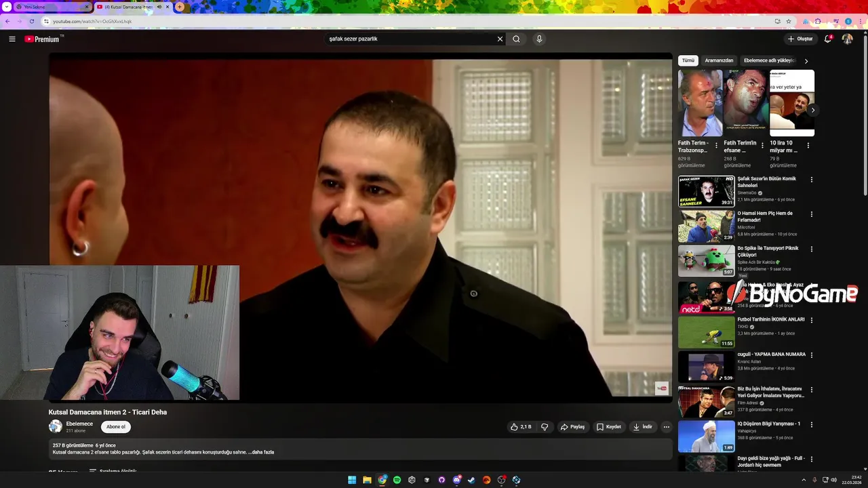Open the YouTube hamburger guide menu
Image resolution: width=868 pixels, height=488 pixels.
[x=12, y=39]
